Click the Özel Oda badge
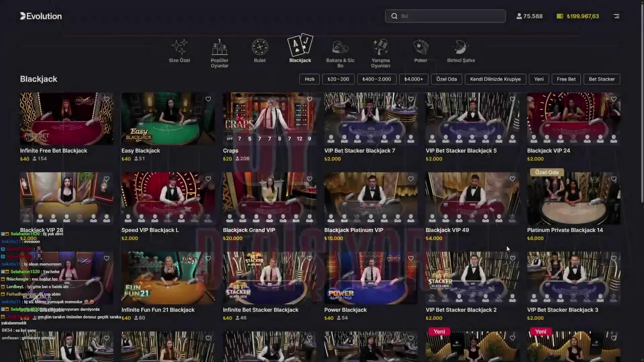Viewport: 644px width, 362px height. coord(547,172)
